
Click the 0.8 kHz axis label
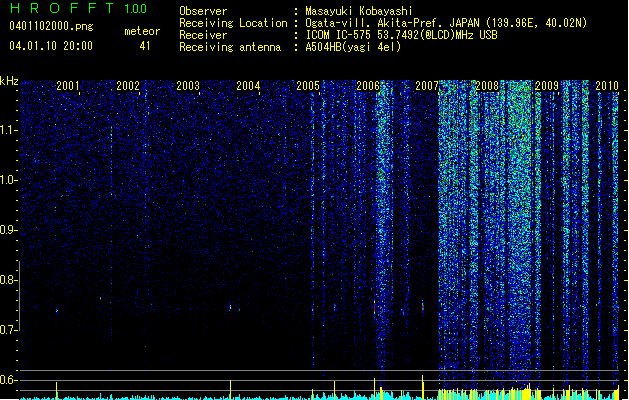pyautogui.click(x=9, y=280)
